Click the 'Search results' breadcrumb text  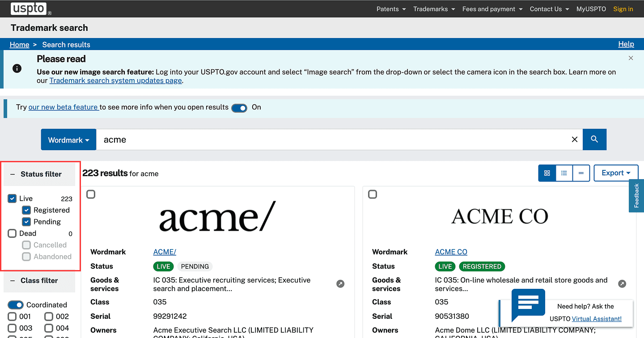pos(66,45)
